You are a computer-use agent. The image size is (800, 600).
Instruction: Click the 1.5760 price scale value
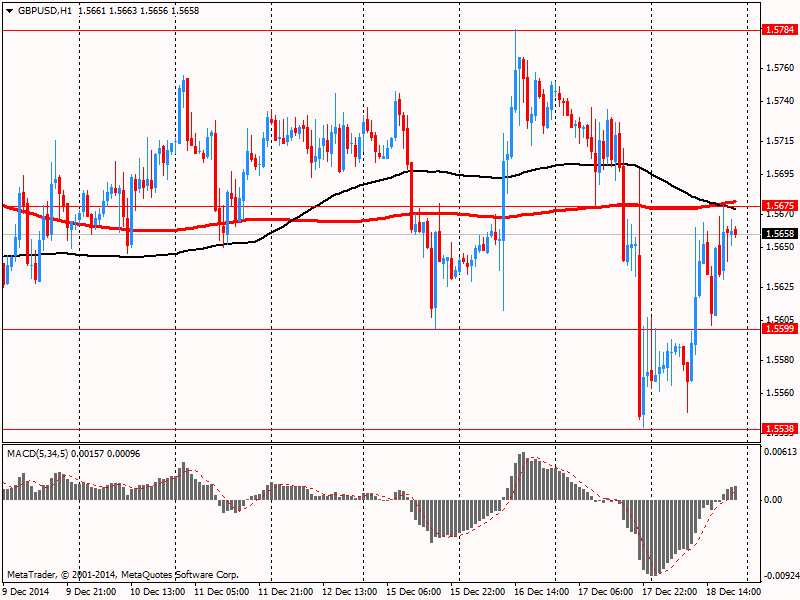780,68
